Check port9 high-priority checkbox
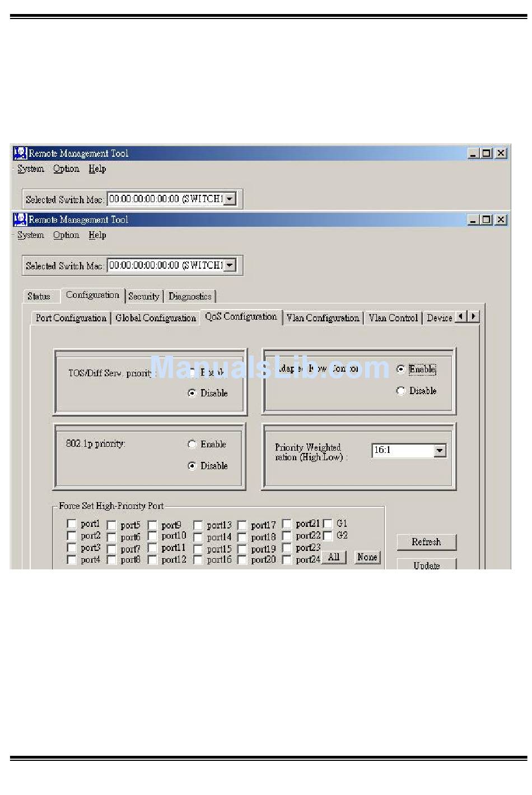The image size is (532, 795). (152, 525)
